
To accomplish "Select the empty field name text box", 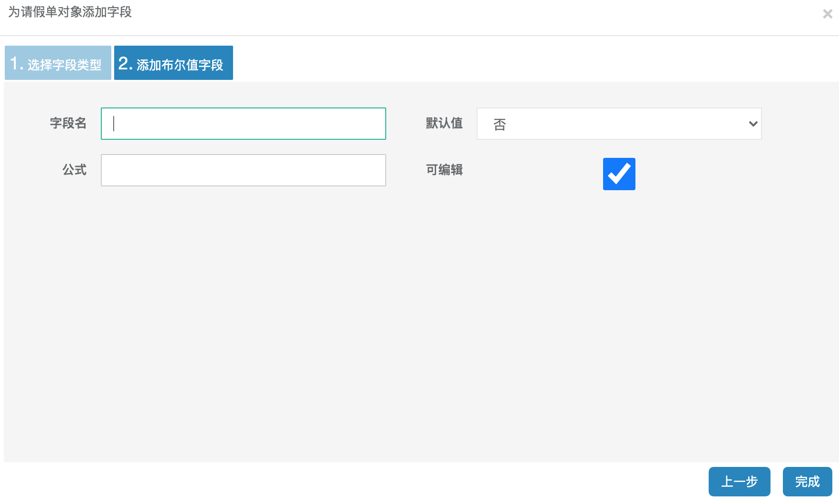I will [x=243, y=124].
